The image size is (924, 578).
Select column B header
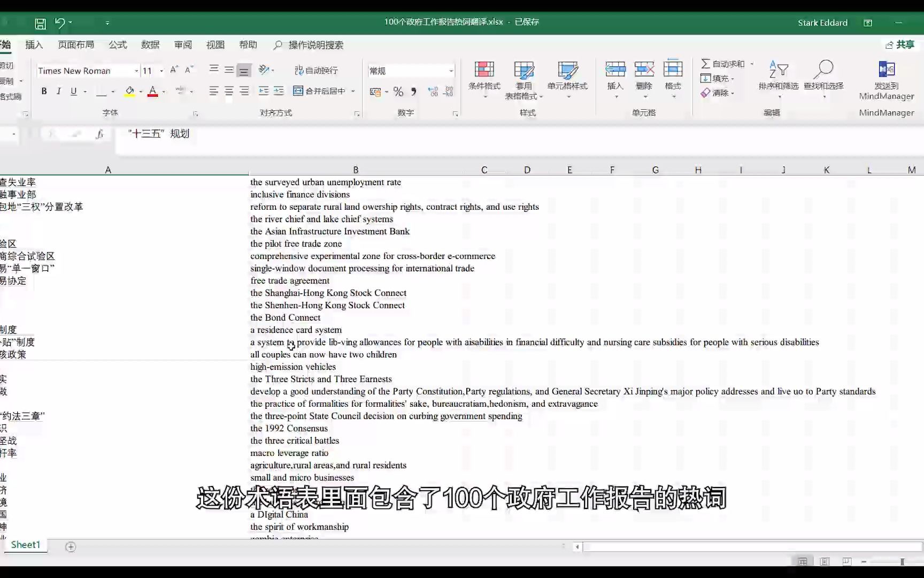point(356,170)
